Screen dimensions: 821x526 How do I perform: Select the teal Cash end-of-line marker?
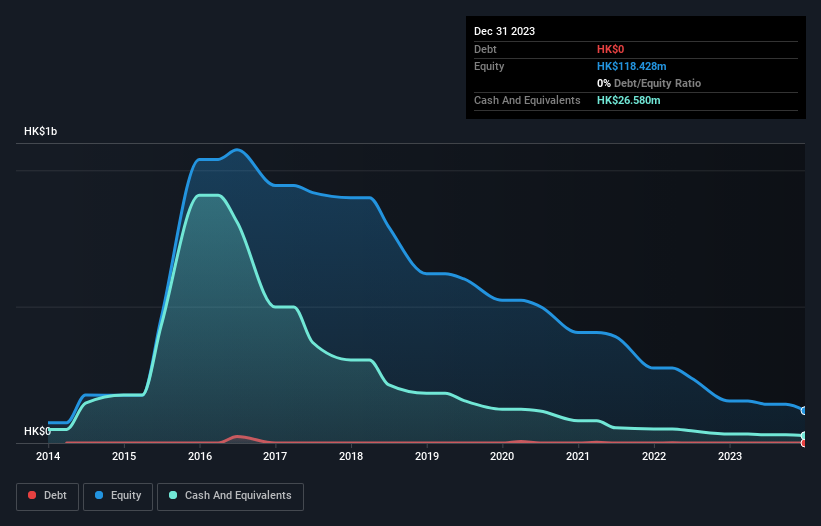click(x=804, y=435)
